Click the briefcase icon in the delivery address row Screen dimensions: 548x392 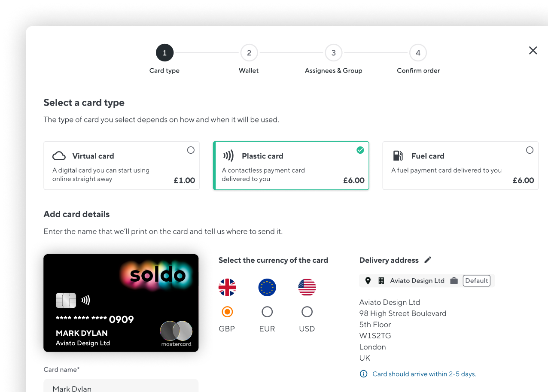point(453,280)
